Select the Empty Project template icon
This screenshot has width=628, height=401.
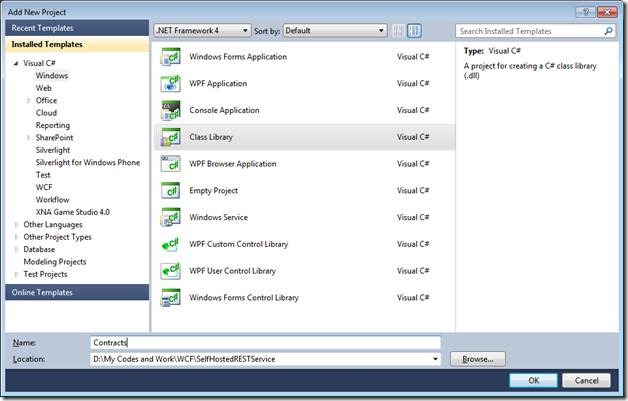tap(171, 190)
